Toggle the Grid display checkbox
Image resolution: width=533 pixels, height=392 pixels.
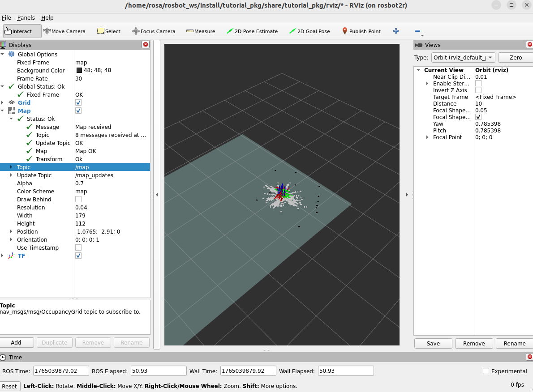[78, 102]
